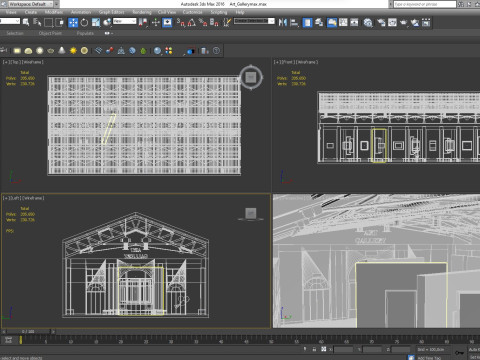
Task: Open Autodesk A360 gallery icon
Action: click(x=426, y=22)
